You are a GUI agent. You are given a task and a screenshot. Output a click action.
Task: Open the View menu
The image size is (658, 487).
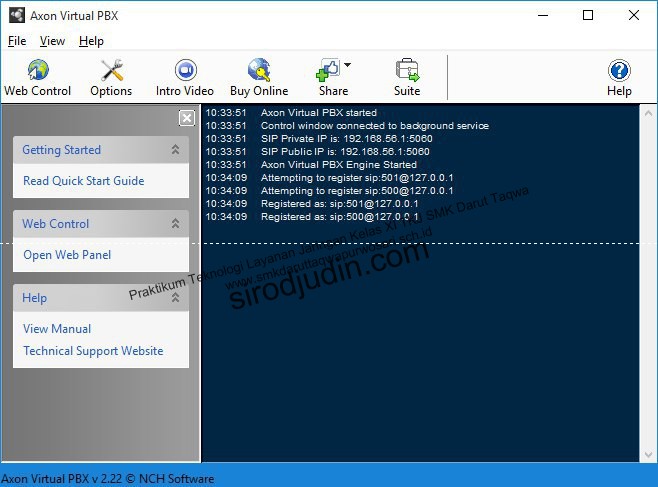52,41
